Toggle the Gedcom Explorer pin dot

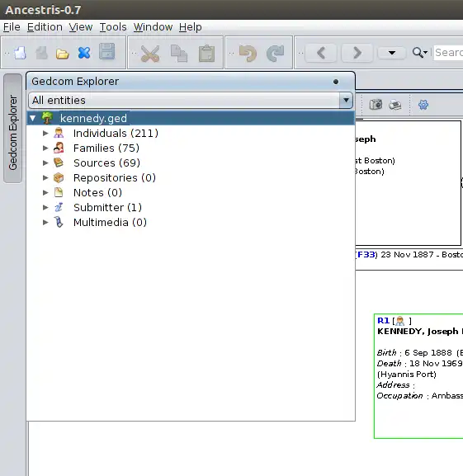[x=336, y=82]
